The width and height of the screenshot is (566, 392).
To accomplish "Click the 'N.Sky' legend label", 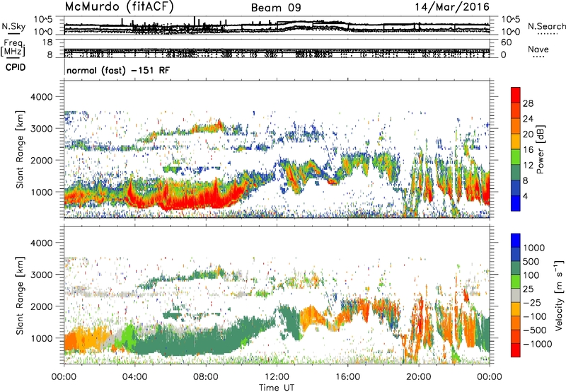I will (x=13, y=26).
